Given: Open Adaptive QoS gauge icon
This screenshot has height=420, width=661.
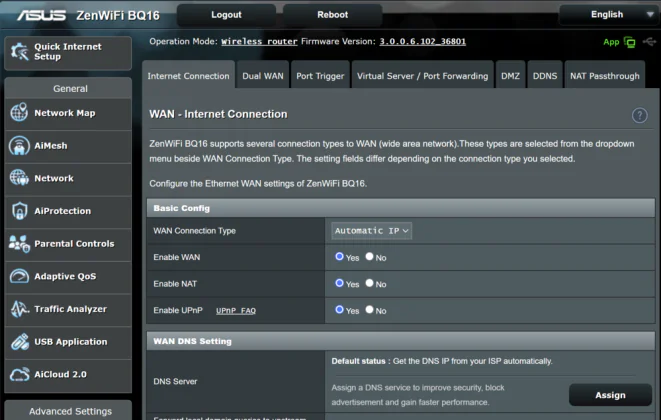Looking at the screenshot, I should tap(19, 276).
